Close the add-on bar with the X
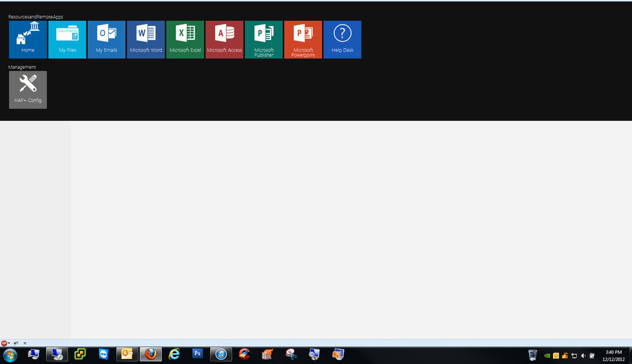The height and width of the screenshot is (364, 632). [x=25, y=343]
